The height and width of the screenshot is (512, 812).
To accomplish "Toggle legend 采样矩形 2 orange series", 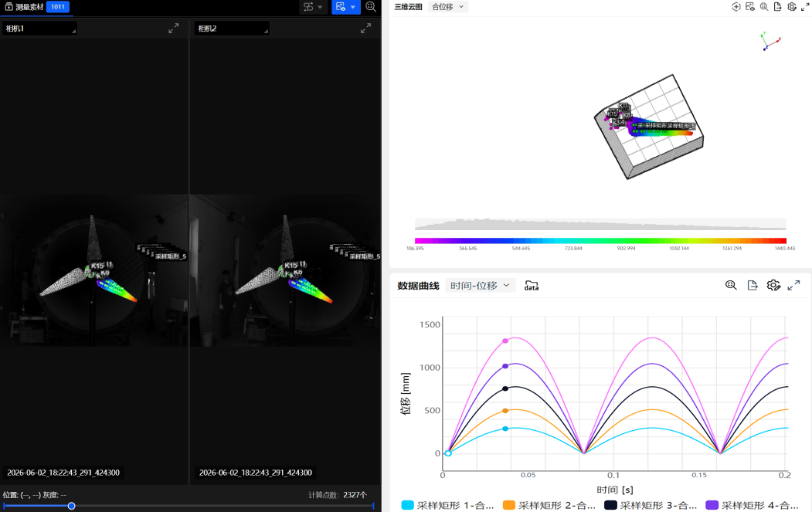I will pyautogui.click(x=549, y=505).
